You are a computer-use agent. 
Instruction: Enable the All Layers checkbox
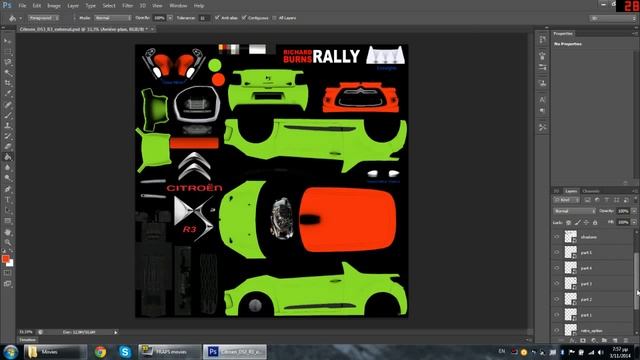point(274,18)
